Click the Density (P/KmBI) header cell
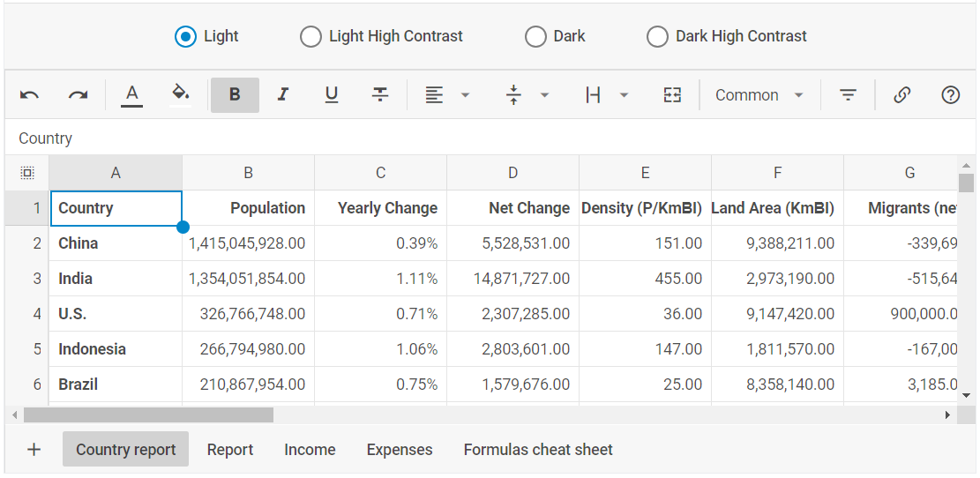This screenshot has height=478, width=980. click(x=646, y=208)
